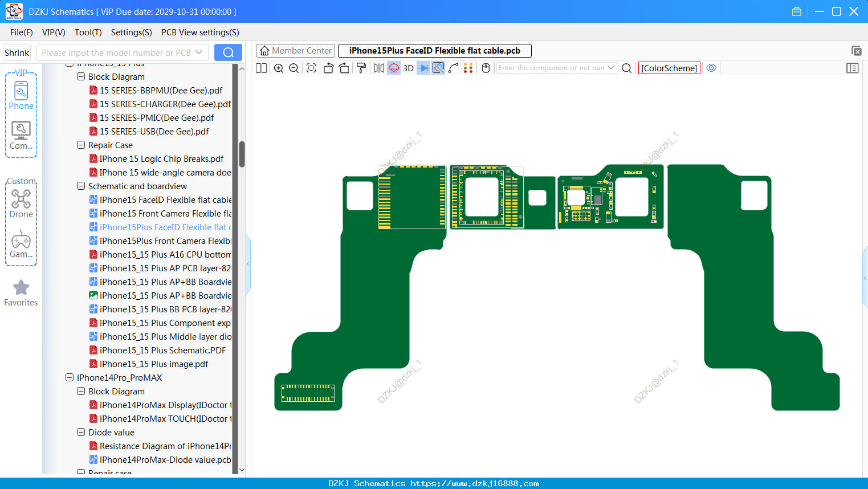Select the paint roller tool

tap(361, 68)
